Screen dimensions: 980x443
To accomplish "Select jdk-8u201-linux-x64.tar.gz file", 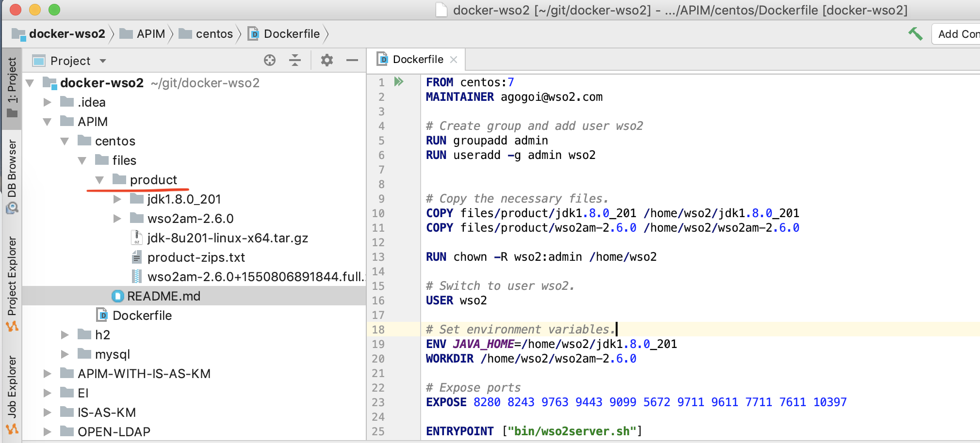I will pyautogui.click(x=228, y=238).
